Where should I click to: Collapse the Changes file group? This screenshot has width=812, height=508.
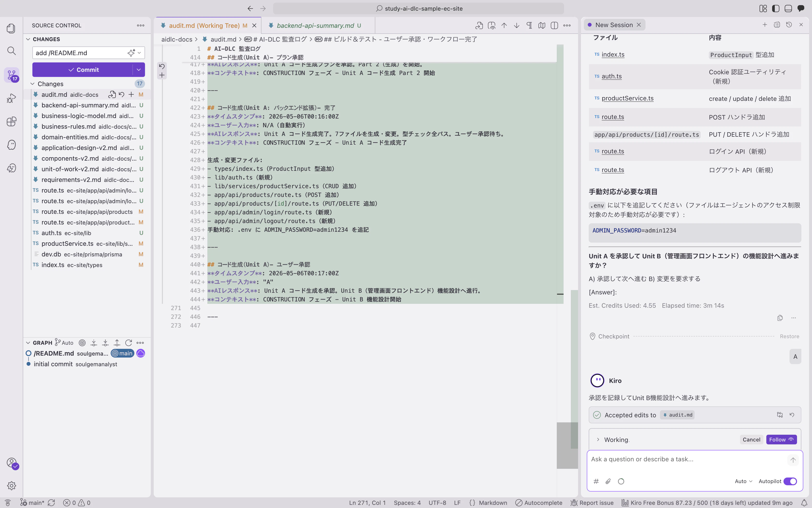coord(33,84)
